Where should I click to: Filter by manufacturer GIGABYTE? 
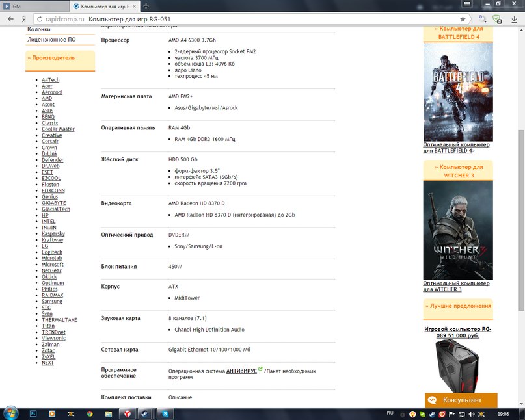[x=53, y=203]
